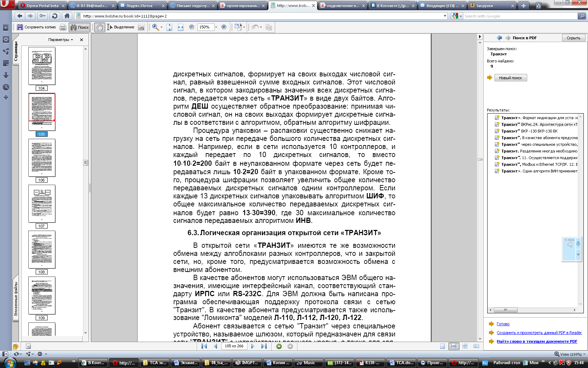Click the address bar URL field
Image resolution: width=588 pixels, height=368 pixels.
point(261,16)
